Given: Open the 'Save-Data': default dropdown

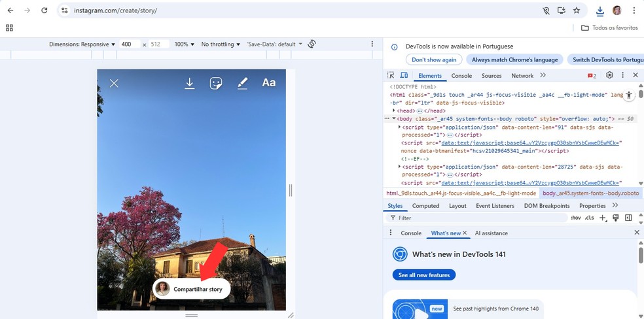Looking at the screenshot, I should [x=274, y=44].
